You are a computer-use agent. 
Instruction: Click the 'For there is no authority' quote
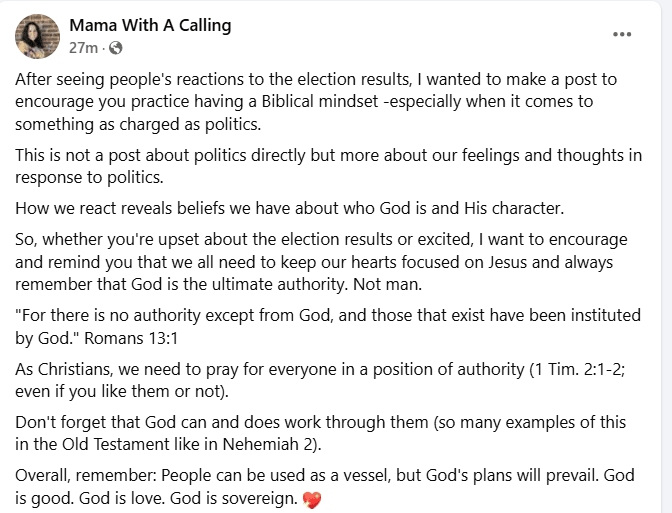tap(328, 327)
